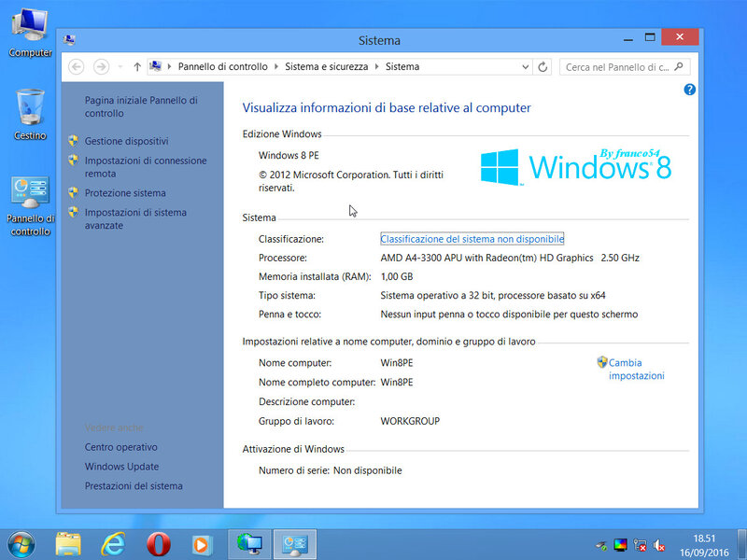Open Impostazioni di sistema avanzate

tap(135, 219)
